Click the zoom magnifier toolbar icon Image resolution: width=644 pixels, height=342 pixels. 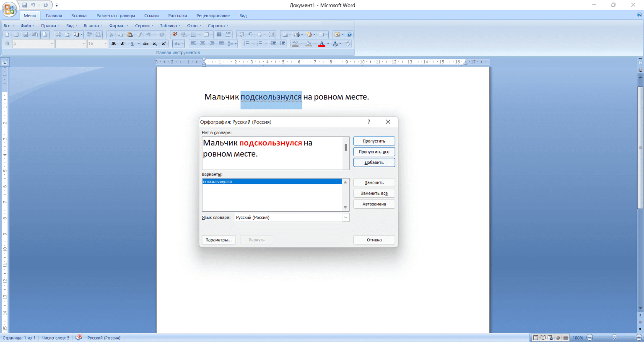[x=260, y=34]
